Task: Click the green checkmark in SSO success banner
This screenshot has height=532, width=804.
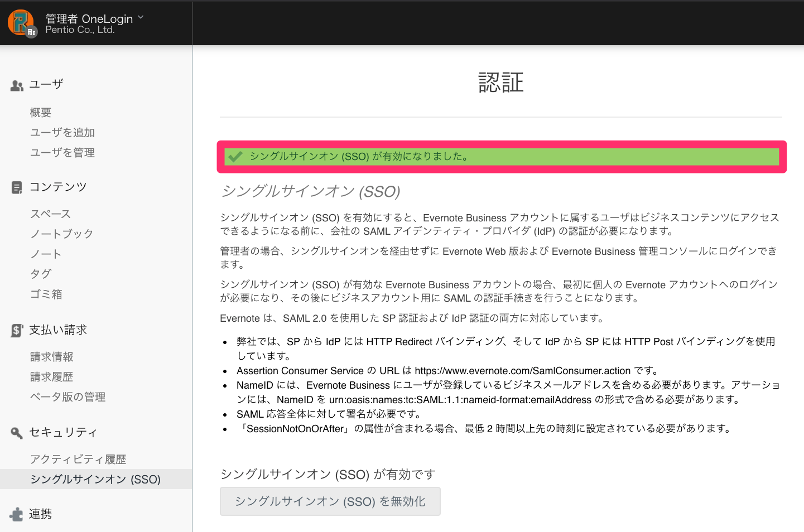Action: coord(235,157)
